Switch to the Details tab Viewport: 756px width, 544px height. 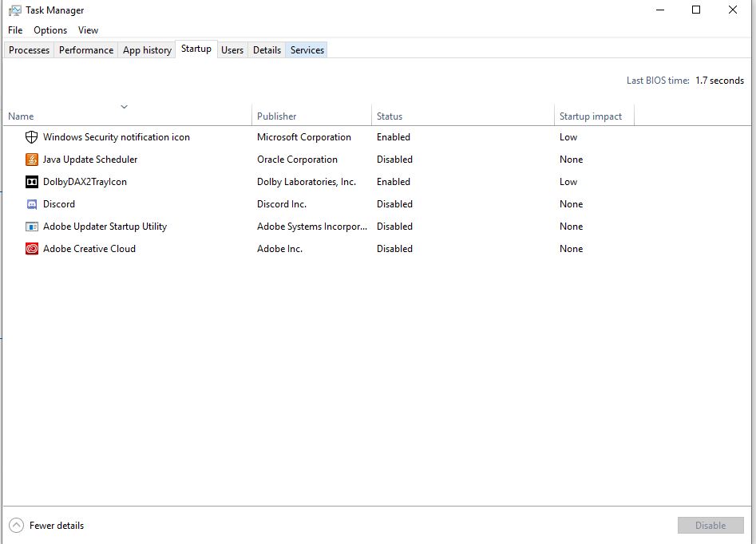(x=267, y=50)
